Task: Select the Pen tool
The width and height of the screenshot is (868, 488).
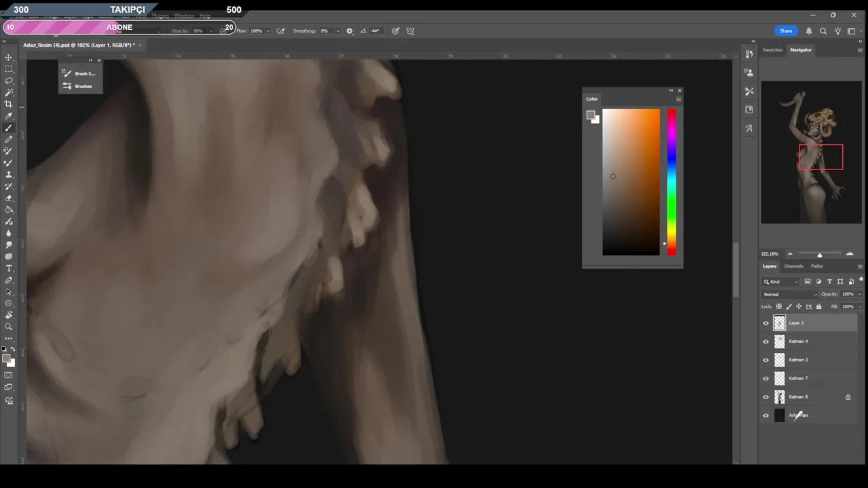Action: 9,280
